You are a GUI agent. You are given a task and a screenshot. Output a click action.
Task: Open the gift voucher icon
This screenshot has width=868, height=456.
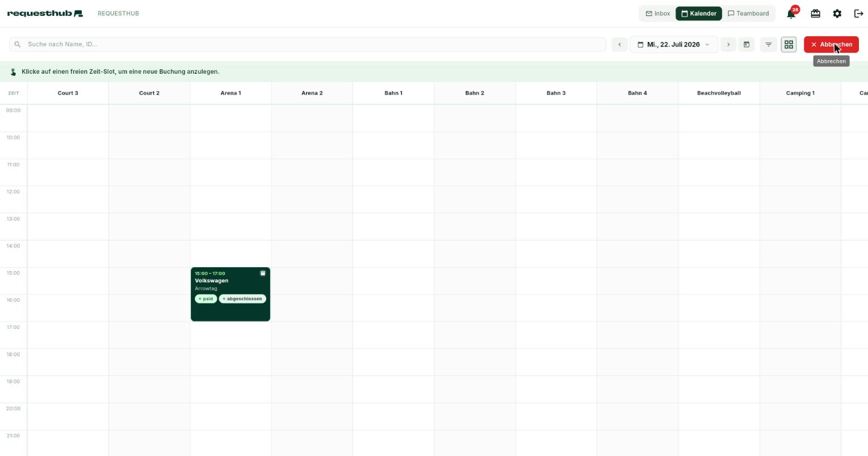coord(815,14)
